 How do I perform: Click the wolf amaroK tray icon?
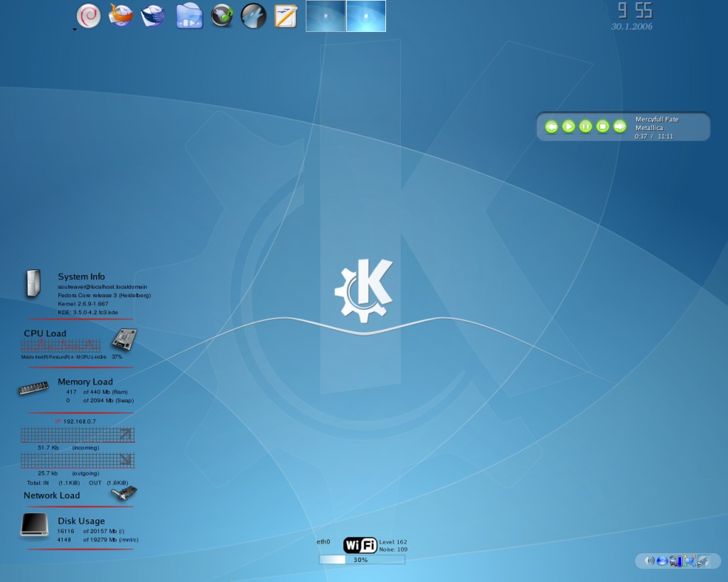[x=703, y=561]
